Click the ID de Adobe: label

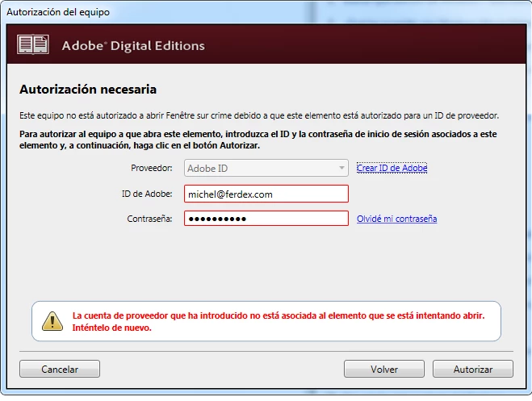[x=147, y=194]
